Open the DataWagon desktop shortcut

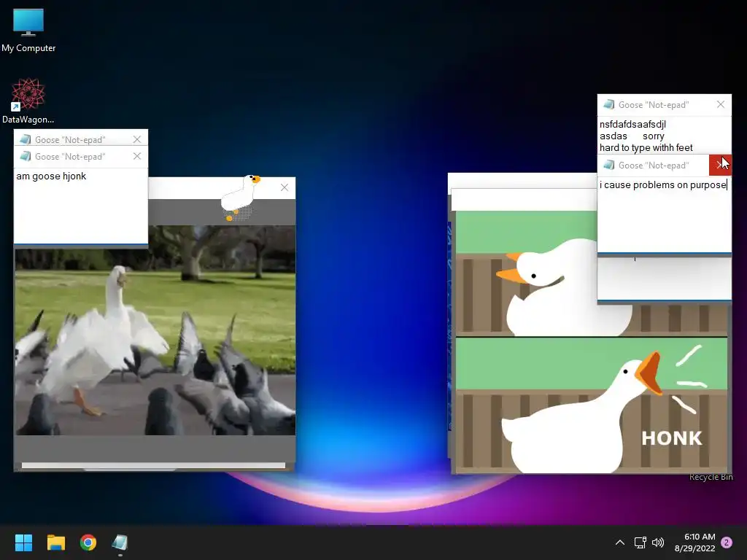point(28,101)
